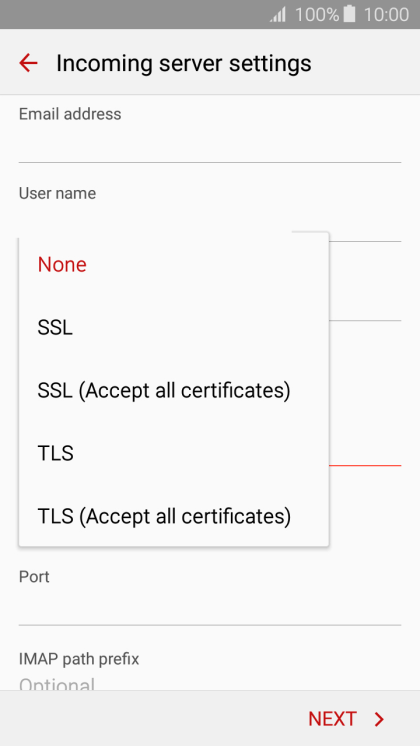Viewport: 420px width, 746px height.
Task: Choose the plain TLS option
Action: point(174,453)
